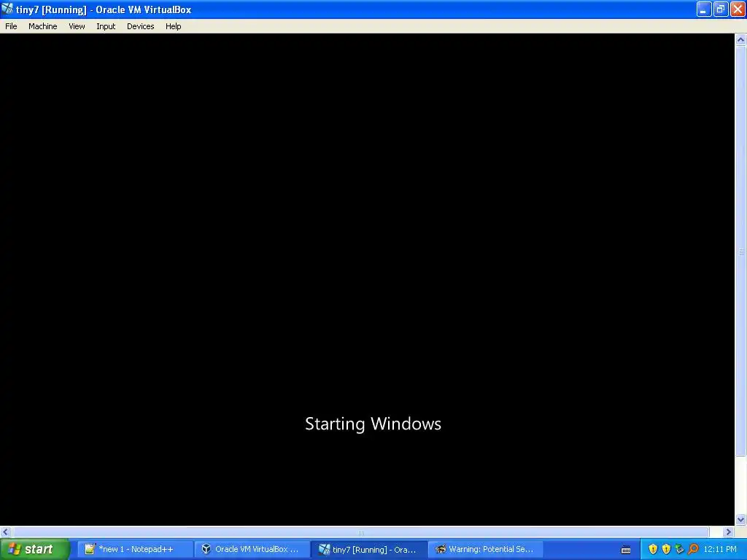747x560 pixels.
Task: Click the horizontal scrollbar right arrow
Action: pos(729,532)
